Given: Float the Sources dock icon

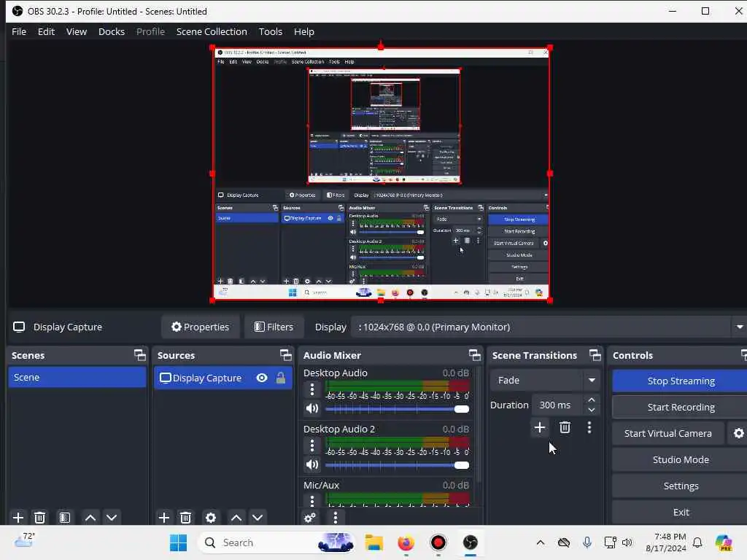Looking at the screenshot, I should coord(286,355).
